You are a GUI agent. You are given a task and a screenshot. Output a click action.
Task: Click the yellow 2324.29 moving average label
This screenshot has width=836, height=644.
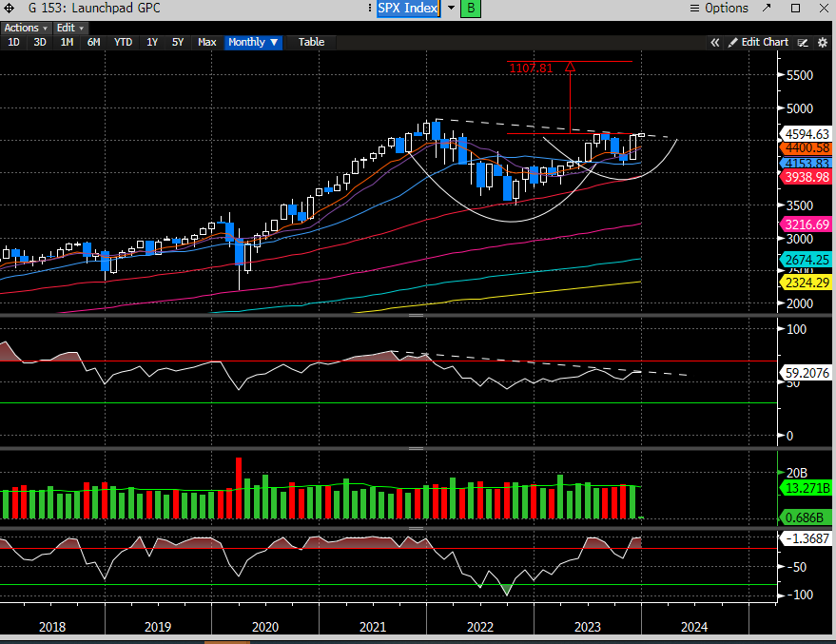click(x=807, y=283)
